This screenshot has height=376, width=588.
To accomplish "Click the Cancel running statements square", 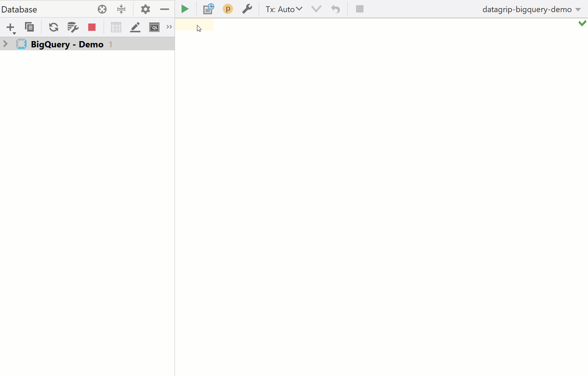I will (360, 9).
